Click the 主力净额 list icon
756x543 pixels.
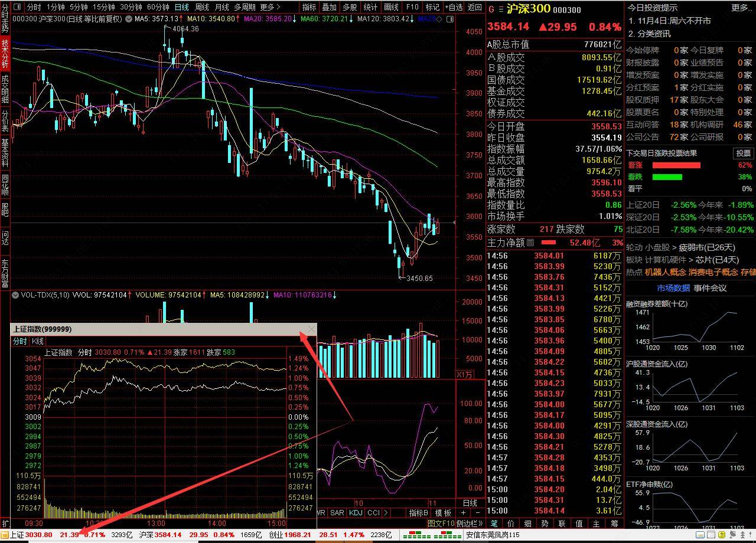pos(530,243)
